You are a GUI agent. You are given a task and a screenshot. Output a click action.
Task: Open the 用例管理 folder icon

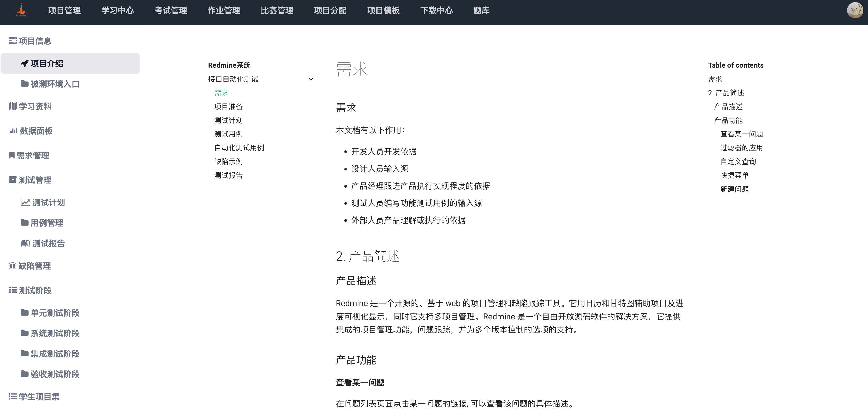[24, 223]
